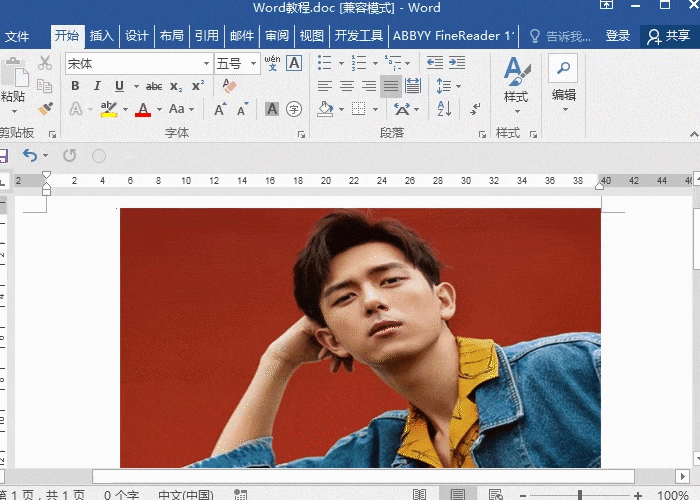Apply red font color
This screenshot has width=700, height=500.
143,109
